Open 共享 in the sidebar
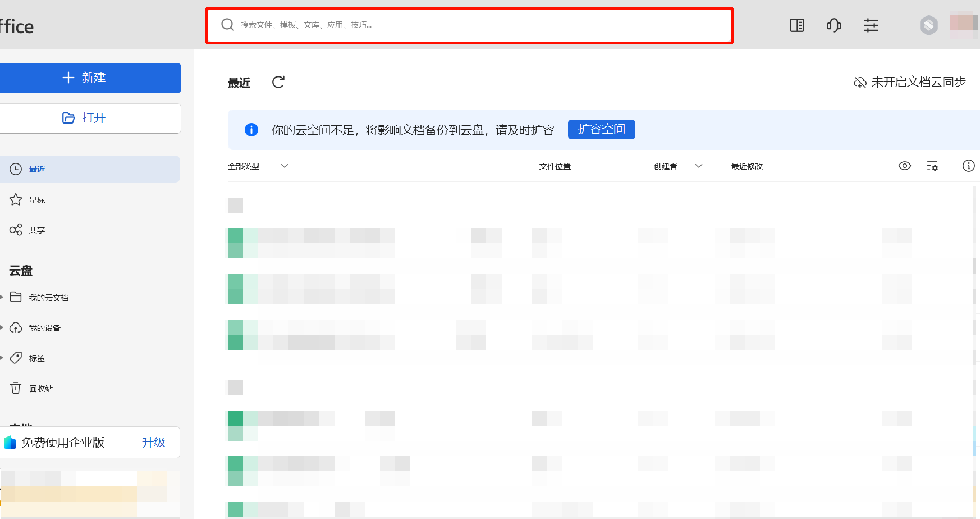This screenshot has height=519, width=980. click(37, 230)
